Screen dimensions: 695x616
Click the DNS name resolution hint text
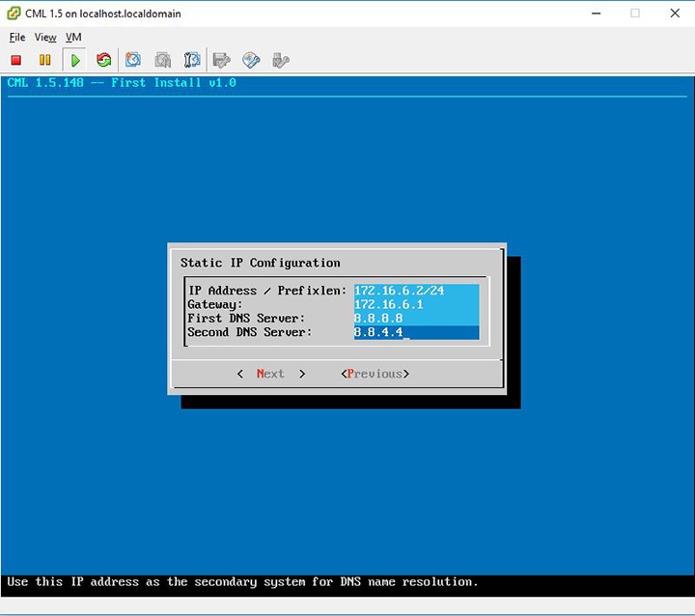tap(242, 582)
